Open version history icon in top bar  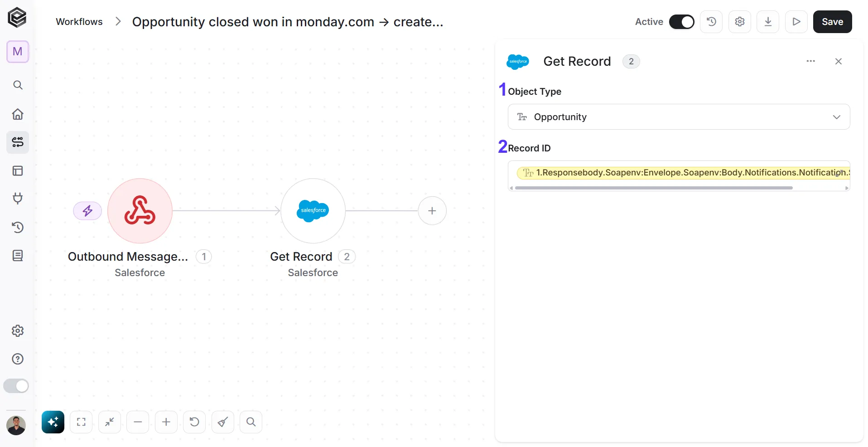click(711, 22)
